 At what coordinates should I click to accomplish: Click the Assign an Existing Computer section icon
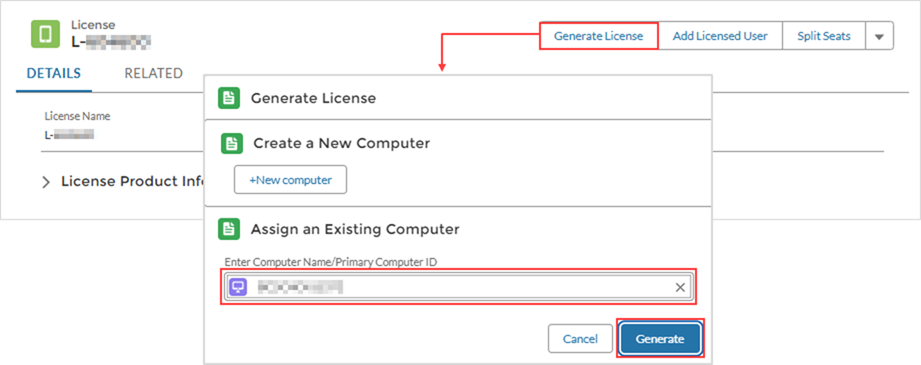tap(229, 229)
